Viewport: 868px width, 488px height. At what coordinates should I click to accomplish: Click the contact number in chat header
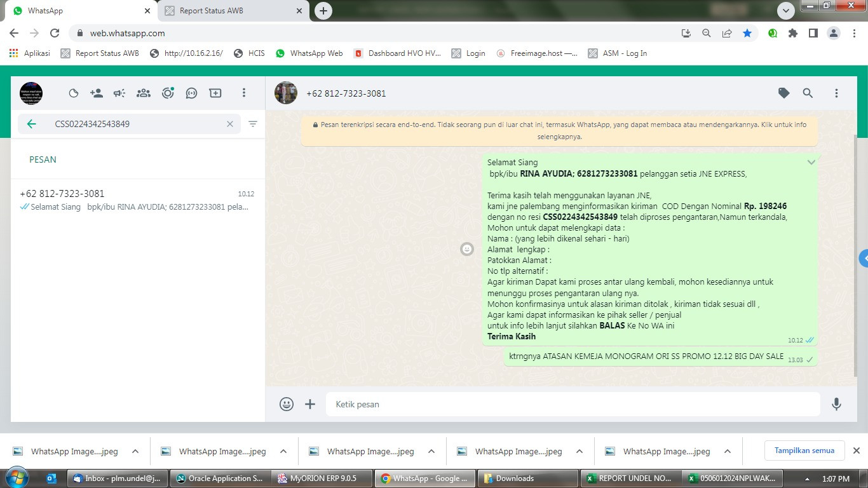point(346,93)
